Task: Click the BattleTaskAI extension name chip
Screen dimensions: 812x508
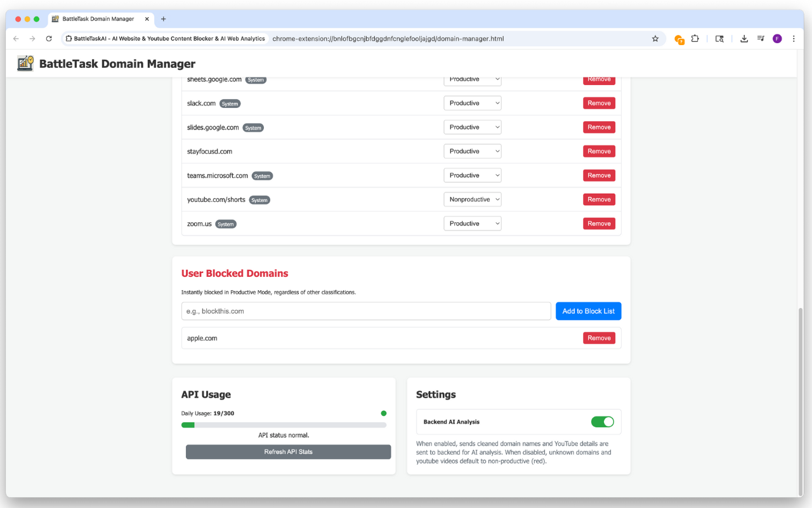Action: 165,39
